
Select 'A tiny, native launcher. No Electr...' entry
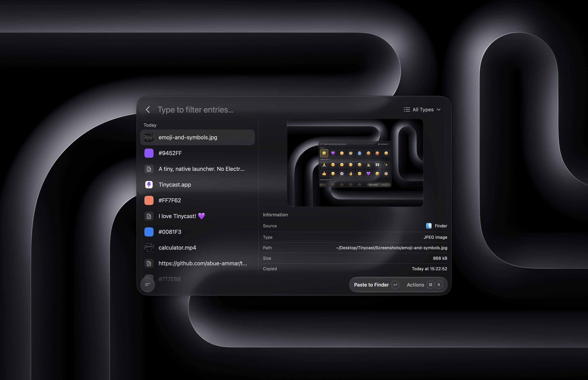point(197,169)
